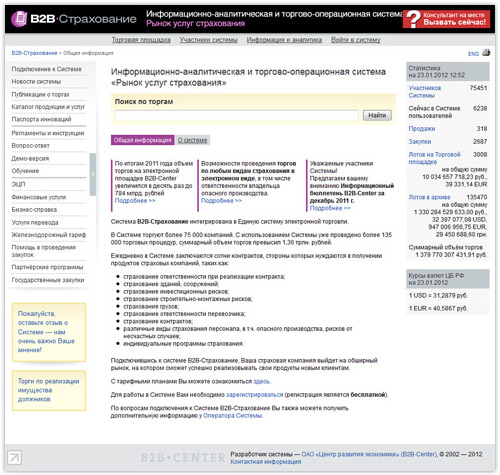
Task: Click the Оператора Системы link
Action: [233, 416]
